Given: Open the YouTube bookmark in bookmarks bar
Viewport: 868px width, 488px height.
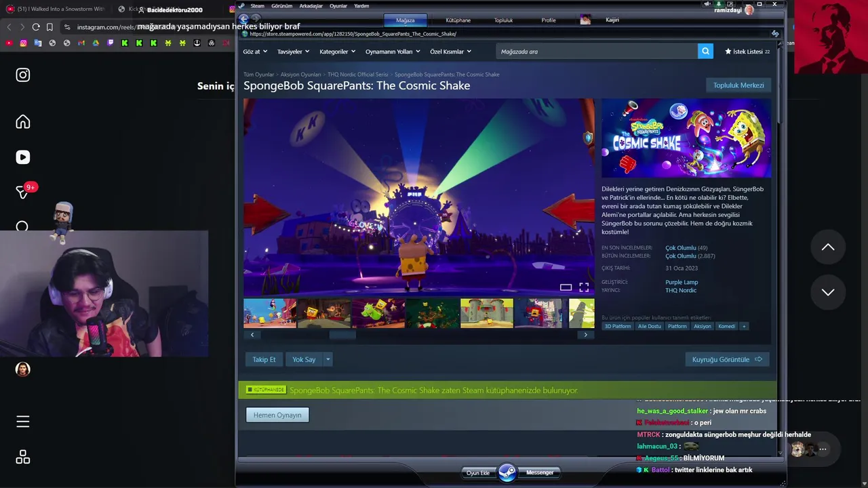Looking at the screenshot, I should [x=9, y=43].
